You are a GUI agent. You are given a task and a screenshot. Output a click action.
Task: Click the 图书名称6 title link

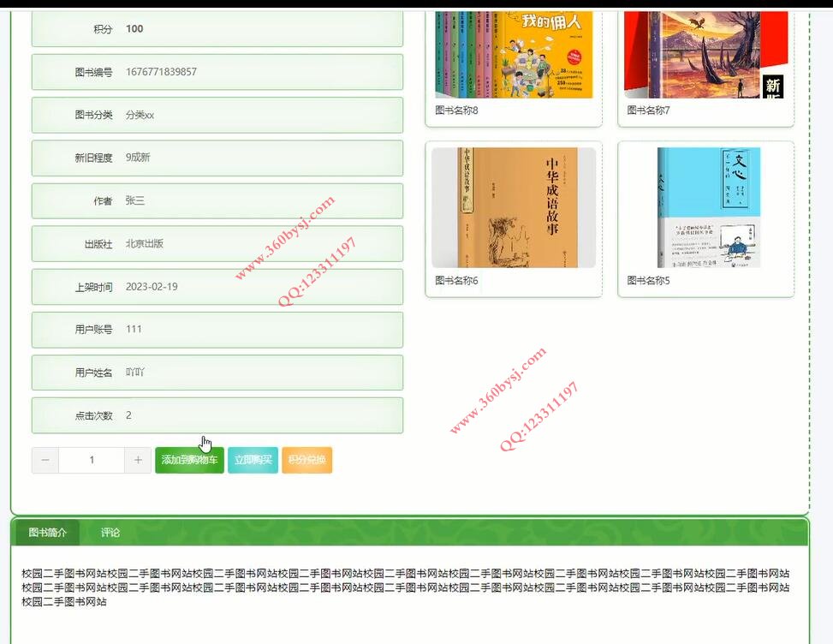pyautogui.click(x=456, y=281)
